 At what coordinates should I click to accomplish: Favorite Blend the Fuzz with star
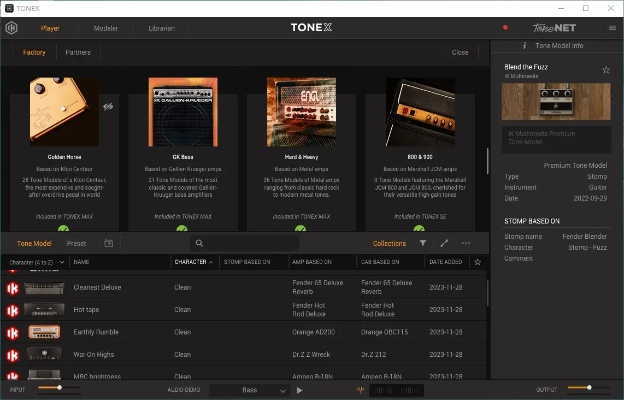pyautogui.click(x=606, y=70)
